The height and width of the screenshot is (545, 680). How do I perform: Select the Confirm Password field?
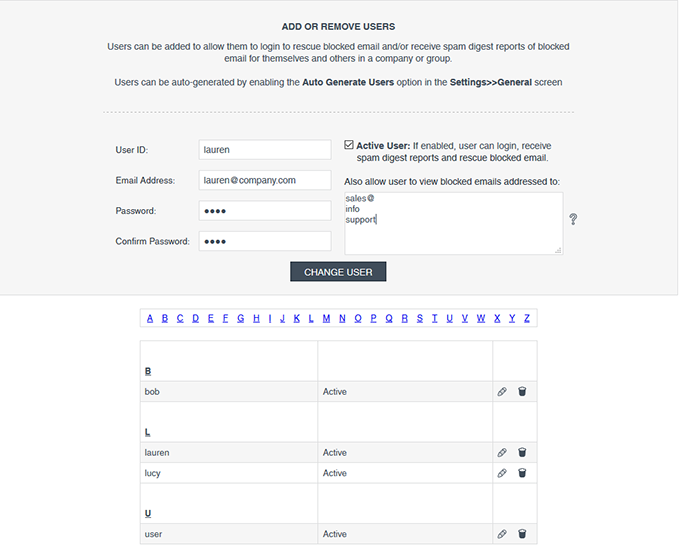265,241
